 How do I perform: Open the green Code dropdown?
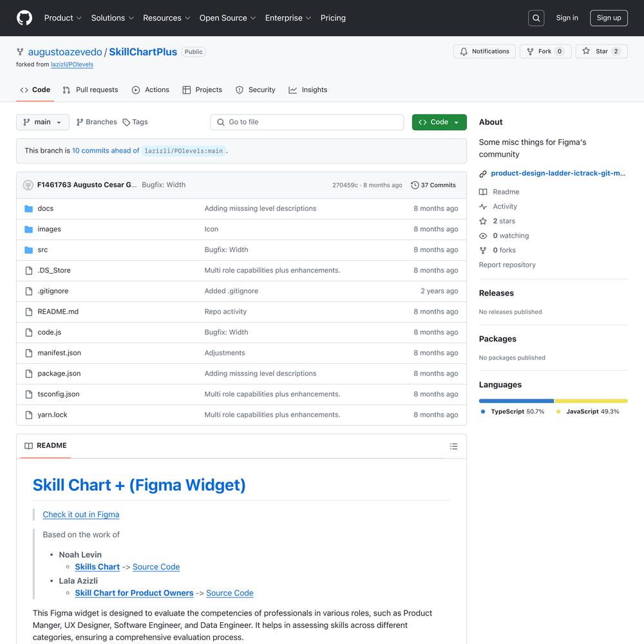[439, 122]
